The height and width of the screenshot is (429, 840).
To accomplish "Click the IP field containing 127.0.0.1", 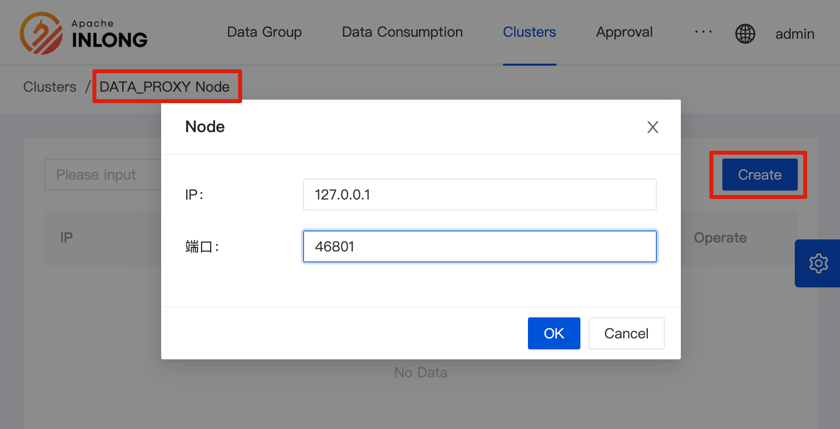I will click(x=479, y=194).
